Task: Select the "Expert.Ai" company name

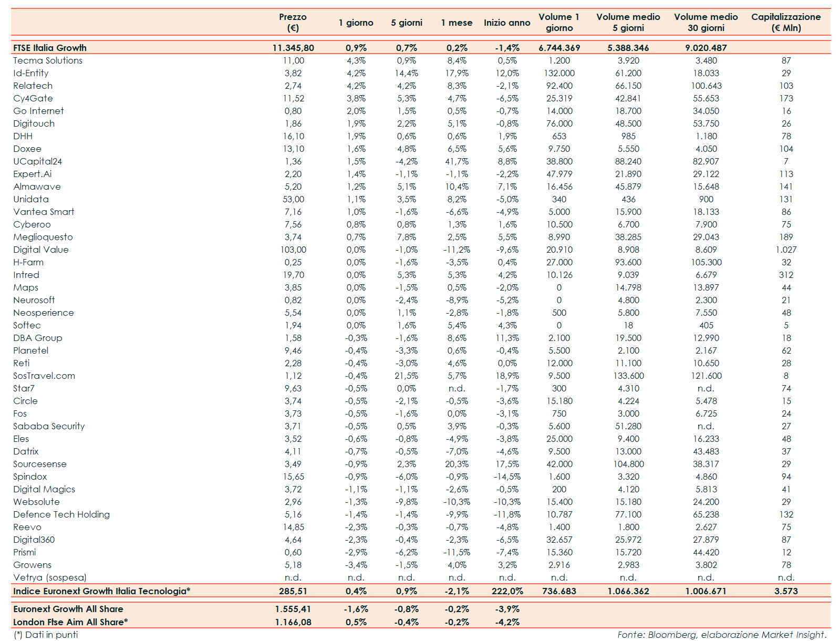Action: [33, 174]
